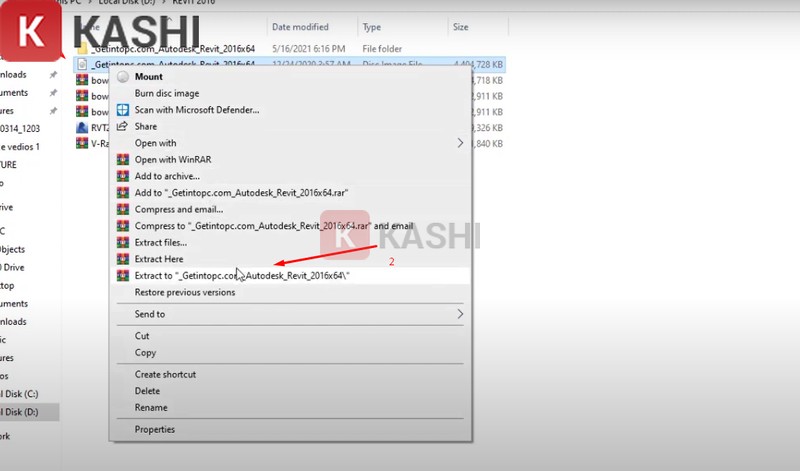Sort by Type column header

[372, 27]
